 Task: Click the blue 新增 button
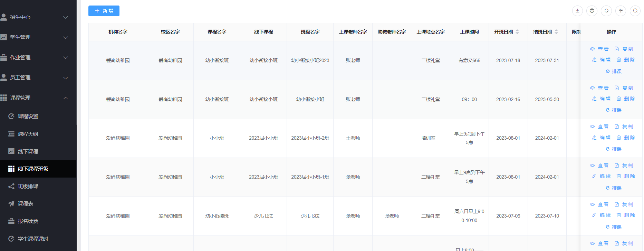104,11
